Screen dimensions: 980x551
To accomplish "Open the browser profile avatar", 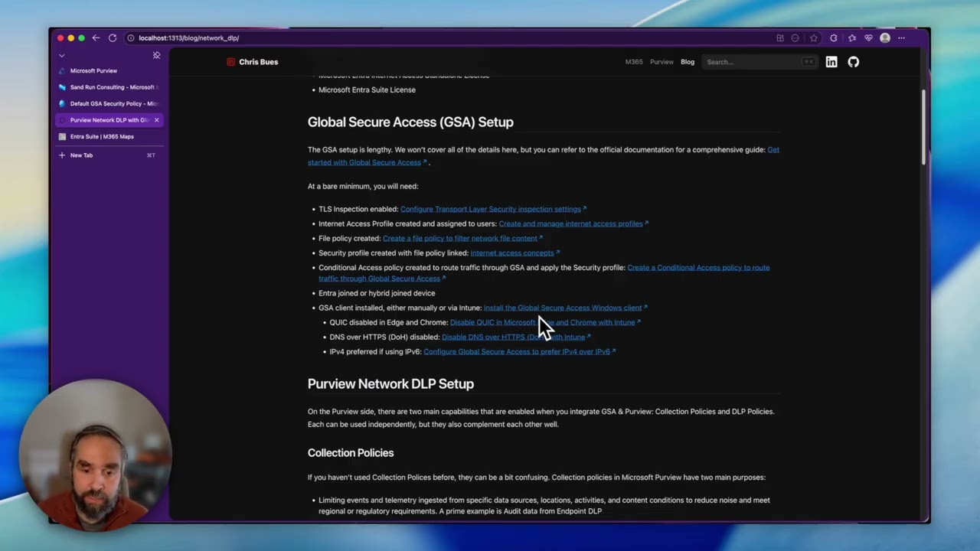I will 885,37.
